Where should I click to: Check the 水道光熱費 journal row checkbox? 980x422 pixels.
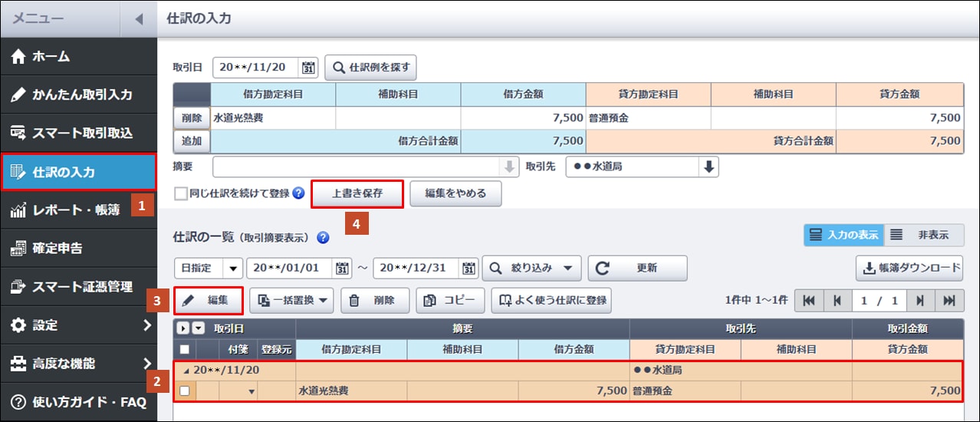(x=184, y=391)
